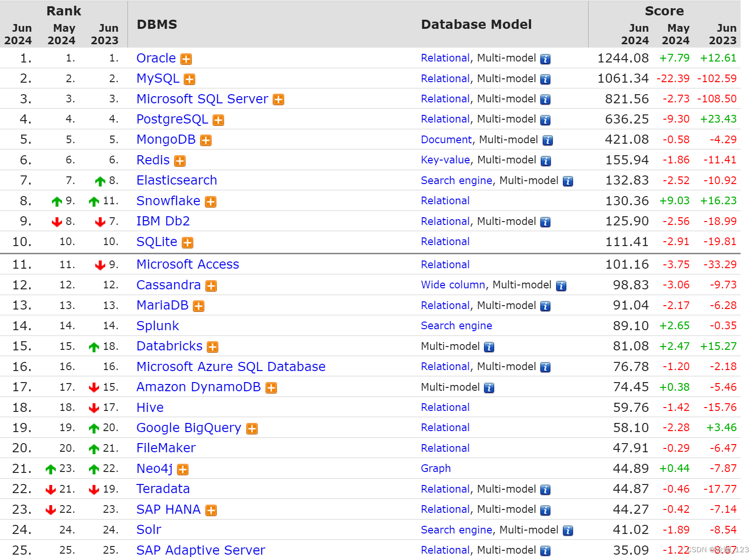Screen dimensions: 756x558
Task: Open the Splunk link
Action: pos(158,326)
